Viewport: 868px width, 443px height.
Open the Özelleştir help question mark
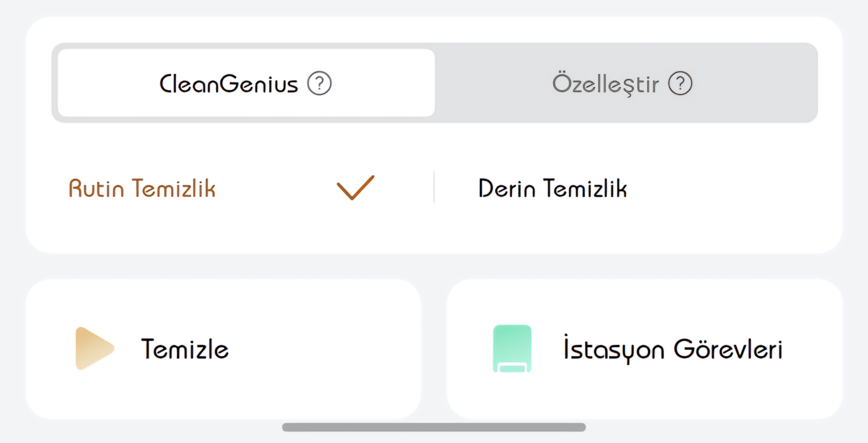pos(680,83)
